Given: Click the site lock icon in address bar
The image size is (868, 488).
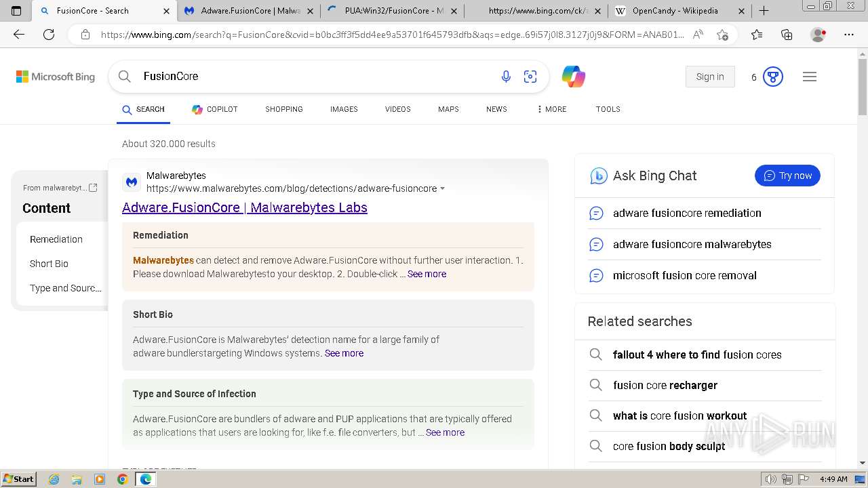Looking at the screenshot, I should [85, 35].
